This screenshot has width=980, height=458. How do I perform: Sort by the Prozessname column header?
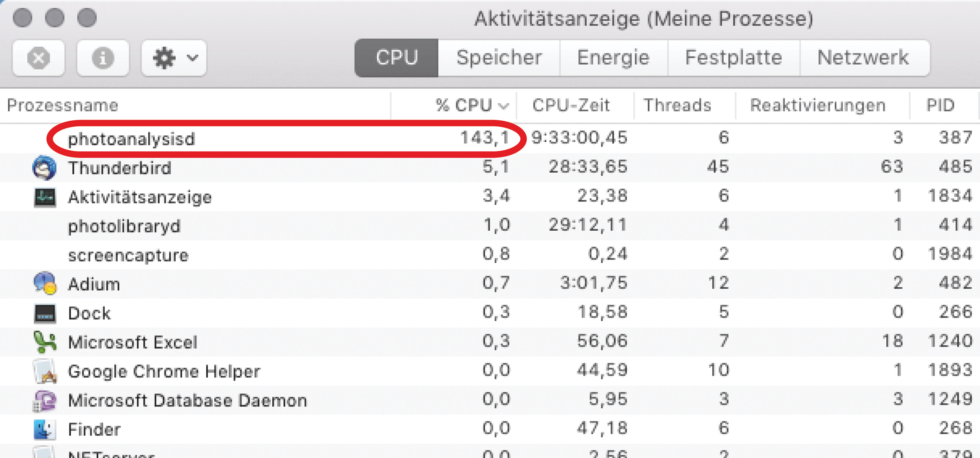(63, 105)
